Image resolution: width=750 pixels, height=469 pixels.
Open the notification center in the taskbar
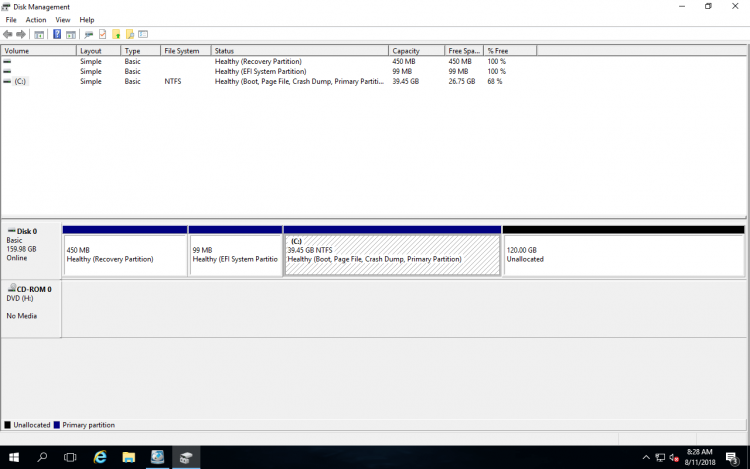732,457
